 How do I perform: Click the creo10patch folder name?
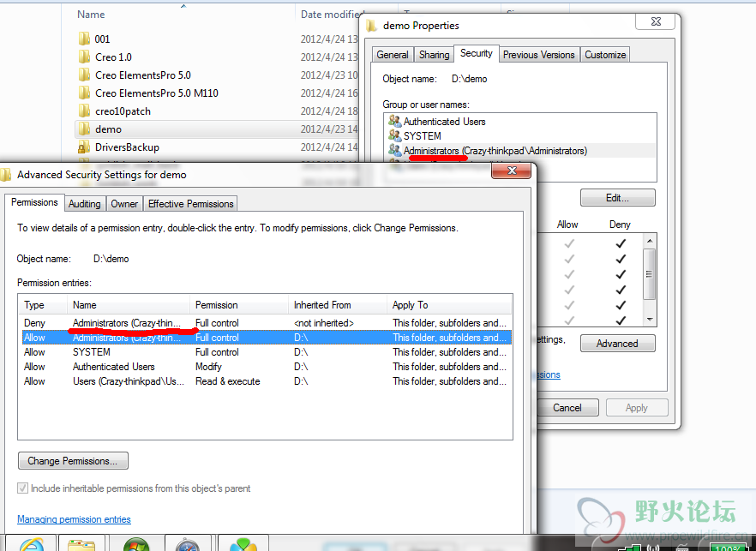(x=123, y=111)
